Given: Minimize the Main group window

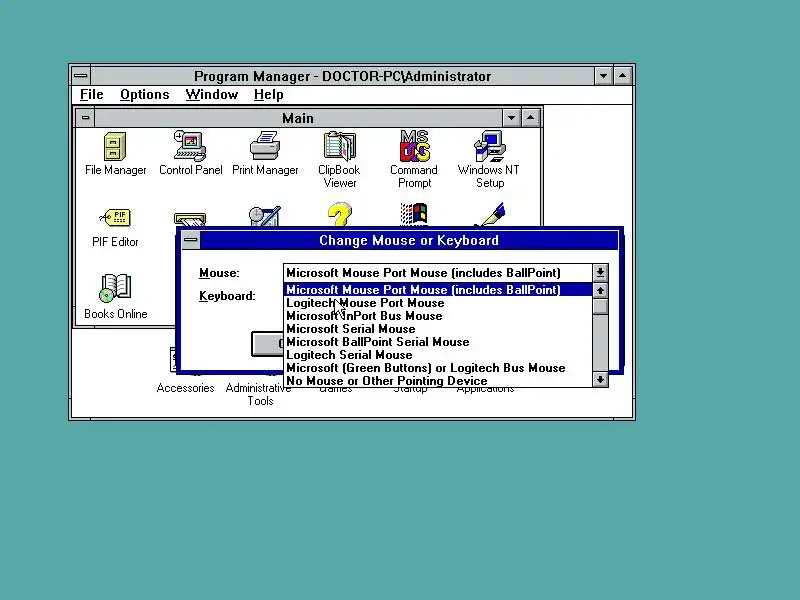Looking at the screenshot, I should (511, 118).
